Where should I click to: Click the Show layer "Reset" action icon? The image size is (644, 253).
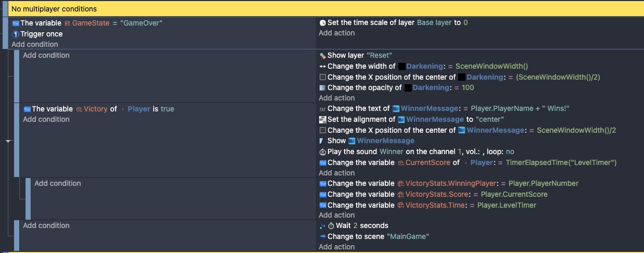[x=322, y=55]
